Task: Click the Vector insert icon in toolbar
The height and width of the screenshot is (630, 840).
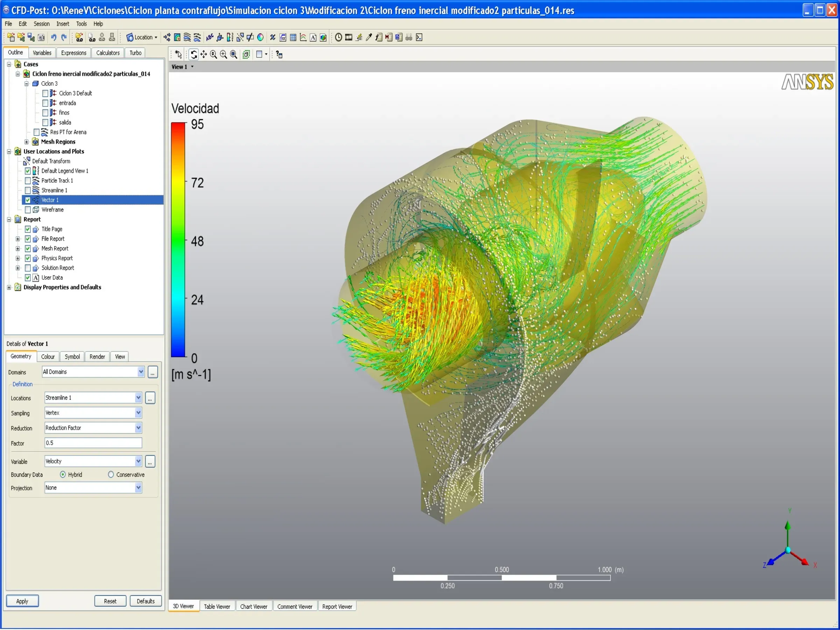Action: 167,37
